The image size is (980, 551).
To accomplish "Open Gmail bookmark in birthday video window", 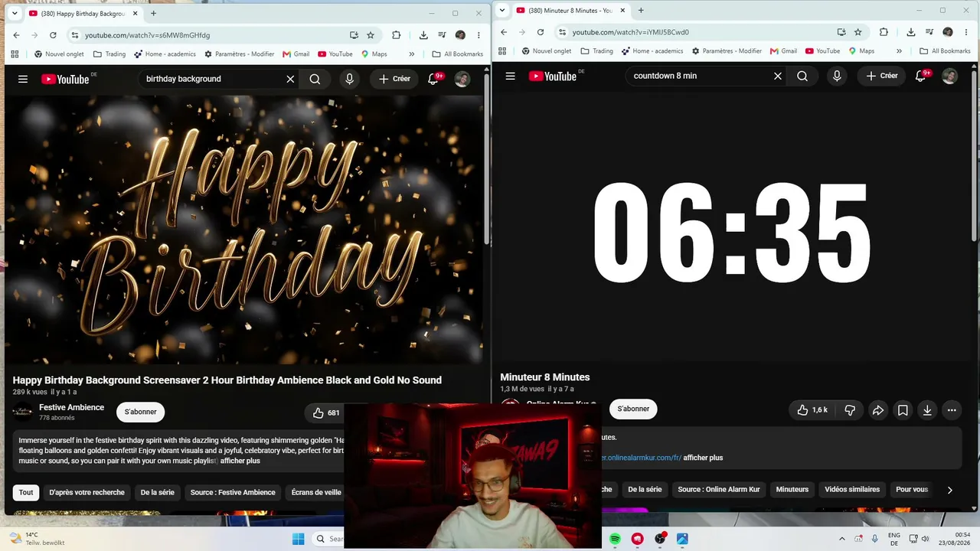I will [296, 54].
